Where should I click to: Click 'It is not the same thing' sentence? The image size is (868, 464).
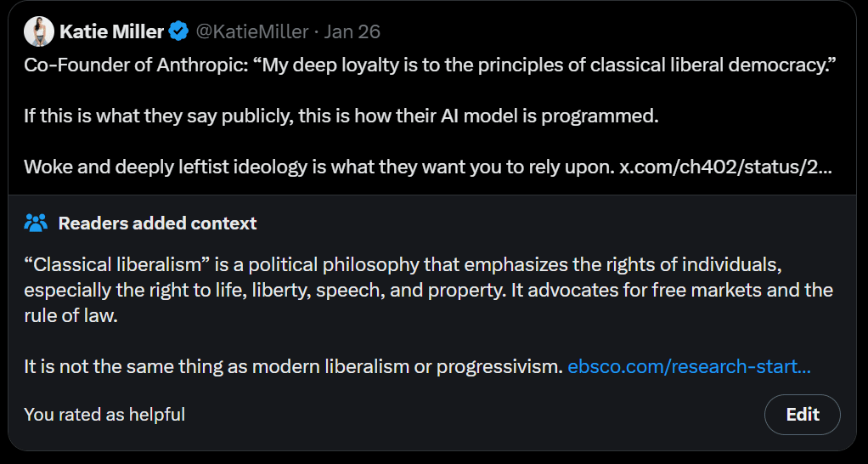point(293,366)
